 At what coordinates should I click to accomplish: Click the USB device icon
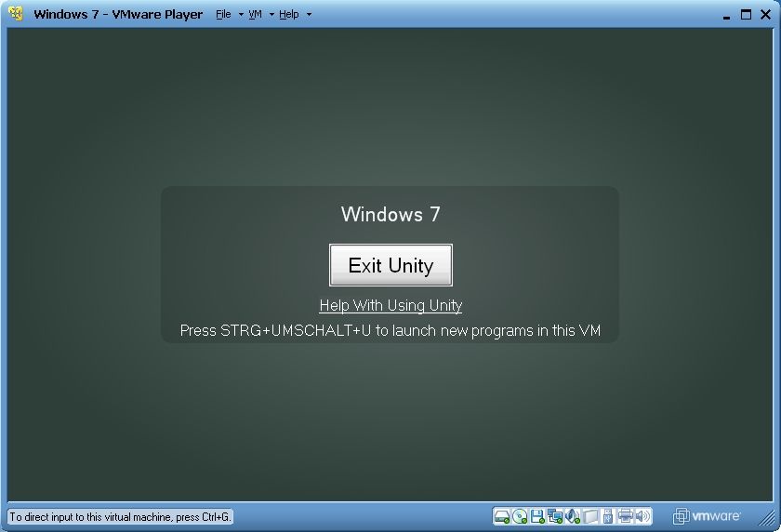(x=608, y=516)
